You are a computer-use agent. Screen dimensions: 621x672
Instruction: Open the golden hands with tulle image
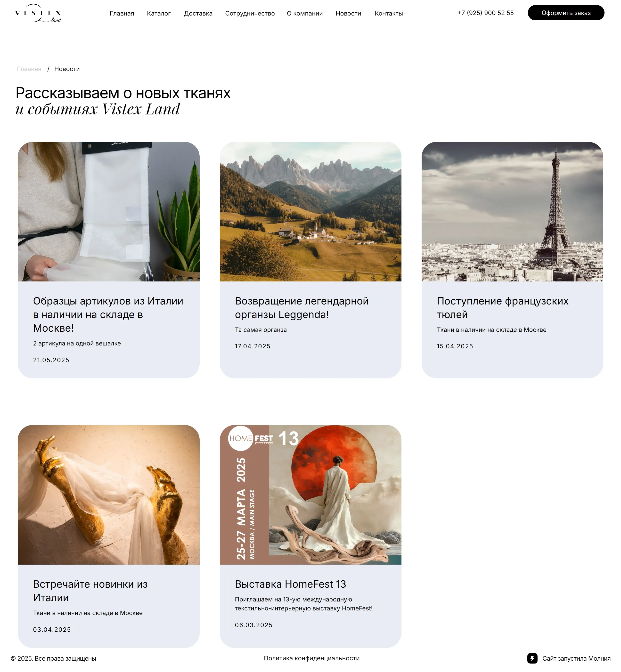pyautogui.click(x=108, y=495)
